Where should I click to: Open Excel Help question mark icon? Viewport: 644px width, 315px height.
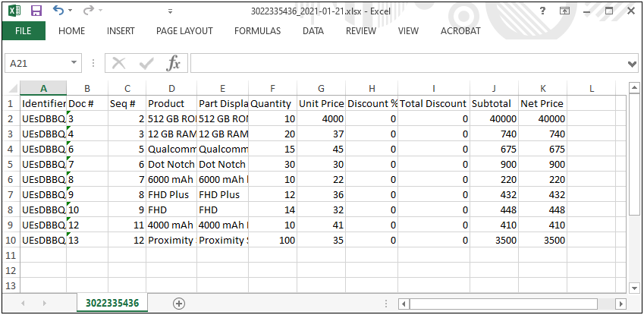pos(542,11)
